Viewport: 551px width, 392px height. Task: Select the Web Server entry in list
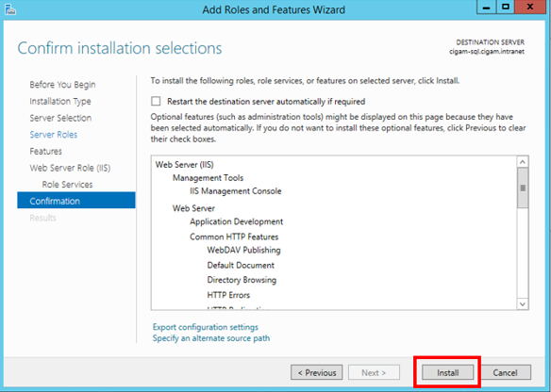(x=193, y=208)
